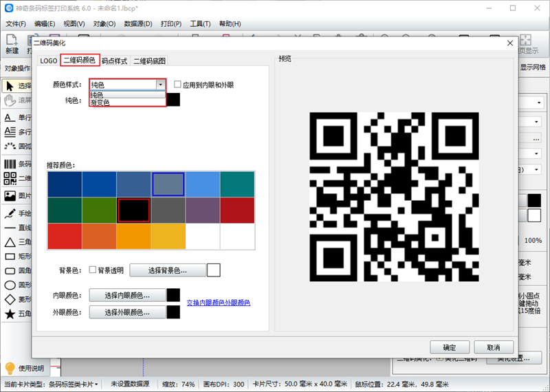Open the 颜色样式 dropdown arrow
The image size is (550, 392).
point(161,85)
